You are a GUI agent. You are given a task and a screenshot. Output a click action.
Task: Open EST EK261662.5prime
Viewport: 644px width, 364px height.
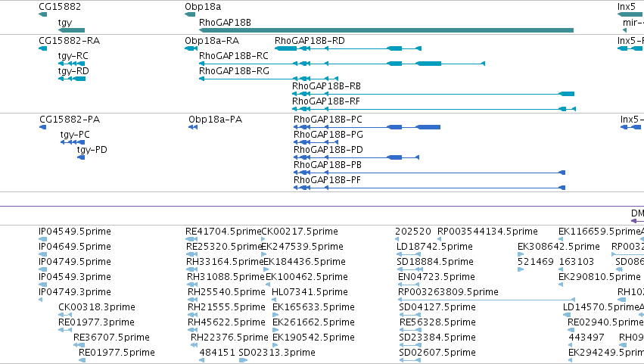pyautogui.click(x=314, y=323)
